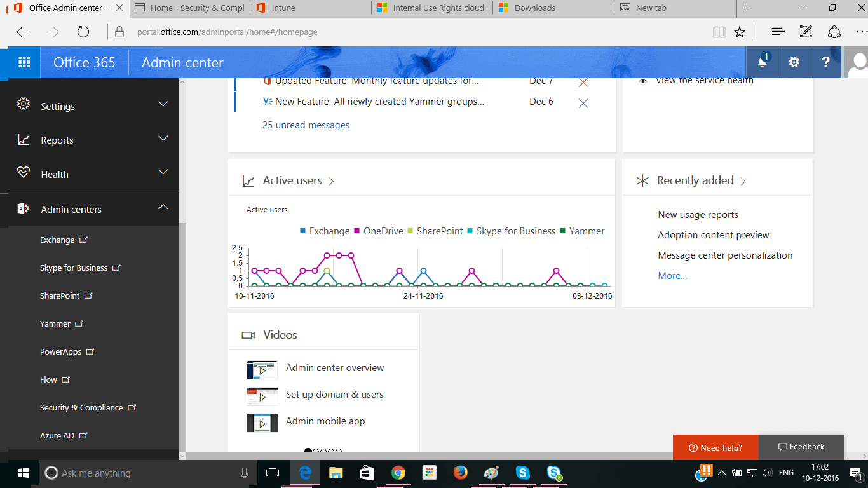Add page to favorites with the star icon
868x488 pixels.
tap(740, 32)
